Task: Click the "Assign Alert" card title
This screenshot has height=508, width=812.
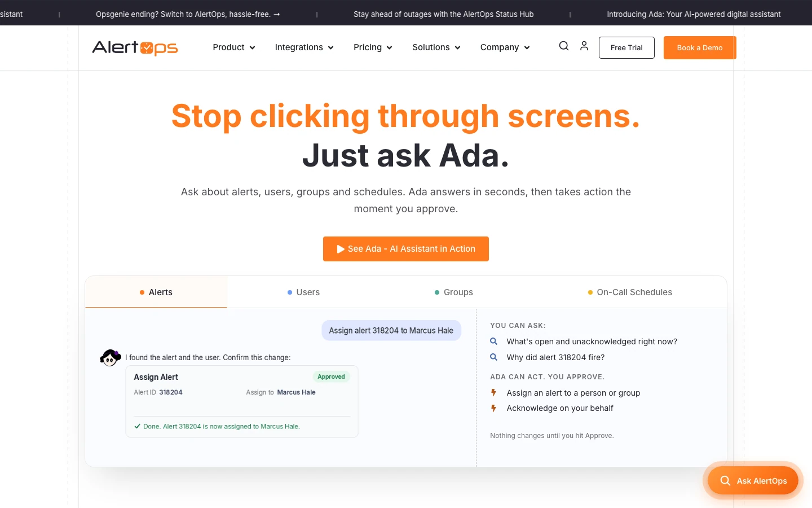Action: click(156, 377)
